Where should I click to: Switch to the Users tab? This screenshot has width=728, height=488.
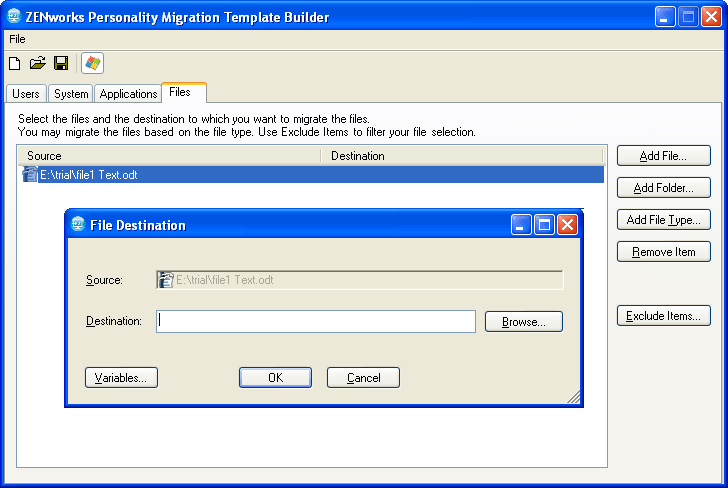[x=26, y=94]
